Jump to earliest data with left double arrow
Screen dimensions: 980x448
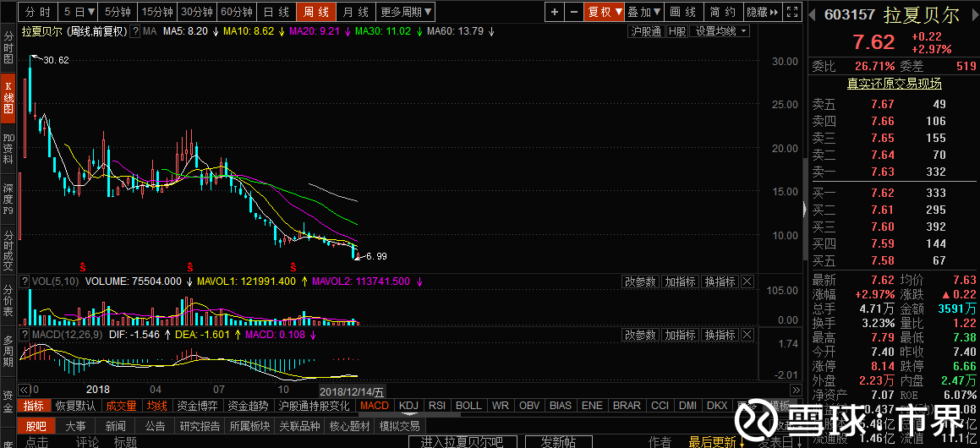click(25, 390)
